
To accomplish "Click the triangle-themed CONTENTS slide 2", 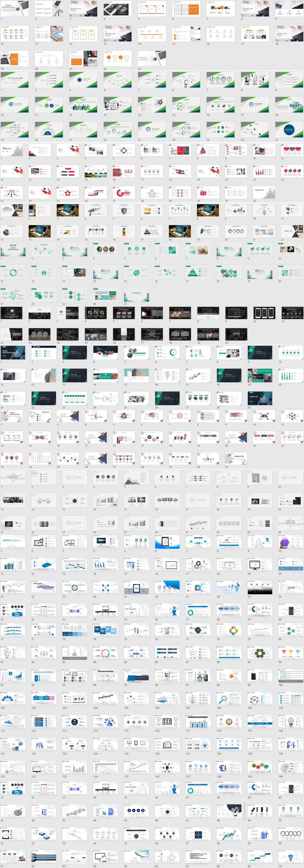I will pos(40,417).
